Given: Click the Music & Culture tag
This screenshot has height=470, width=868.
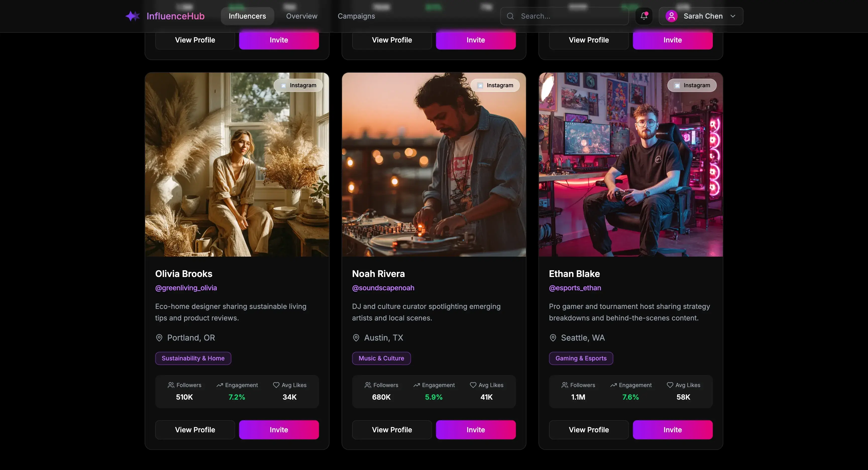Looking at the screenshot, I should (381, 358).
